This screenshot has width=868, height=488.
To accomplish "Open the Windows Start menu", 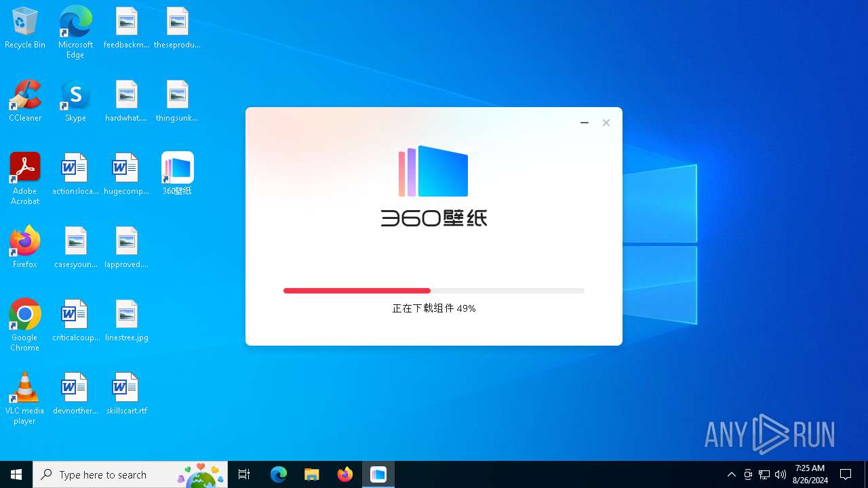I will pyautogui.click(x=16, y=474).
